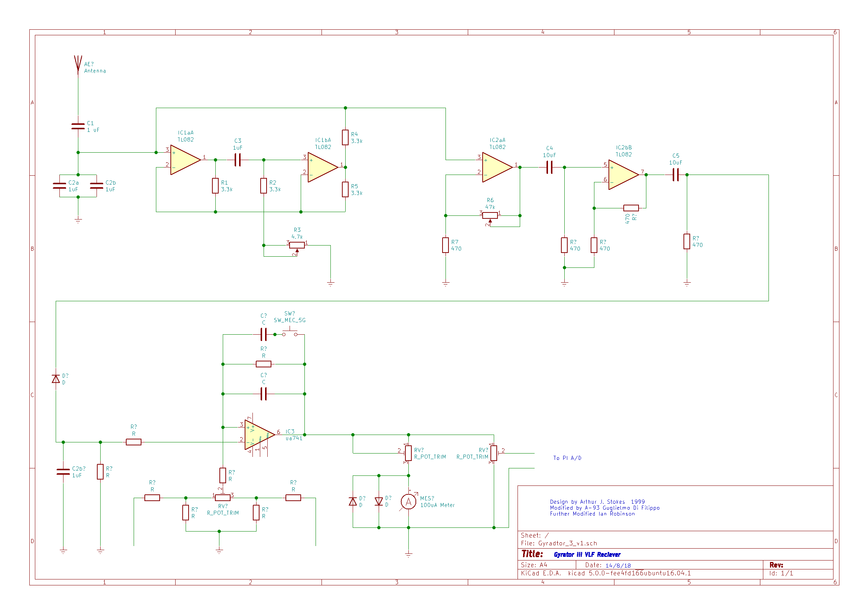The image size is (868, 614).
Task: Select the C5 10uF capacitor symbol
Action: pyautogui.click(x=676, y=175)
